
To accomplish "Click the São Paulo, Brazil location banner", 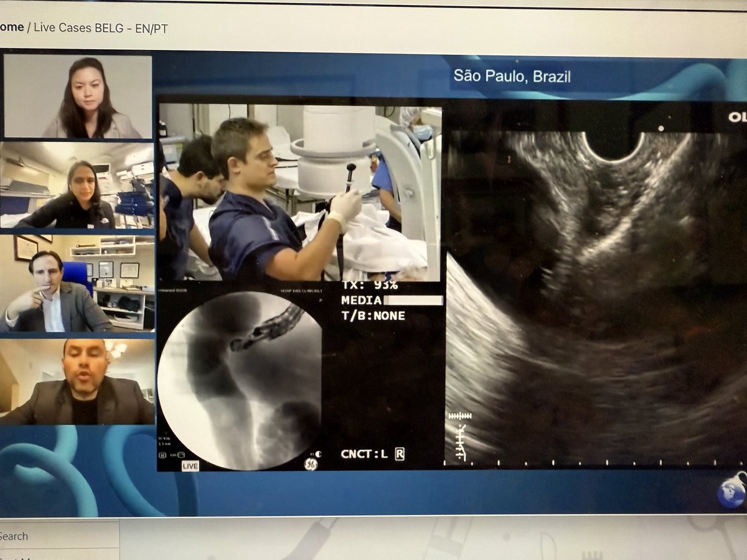I will (512, 77).
